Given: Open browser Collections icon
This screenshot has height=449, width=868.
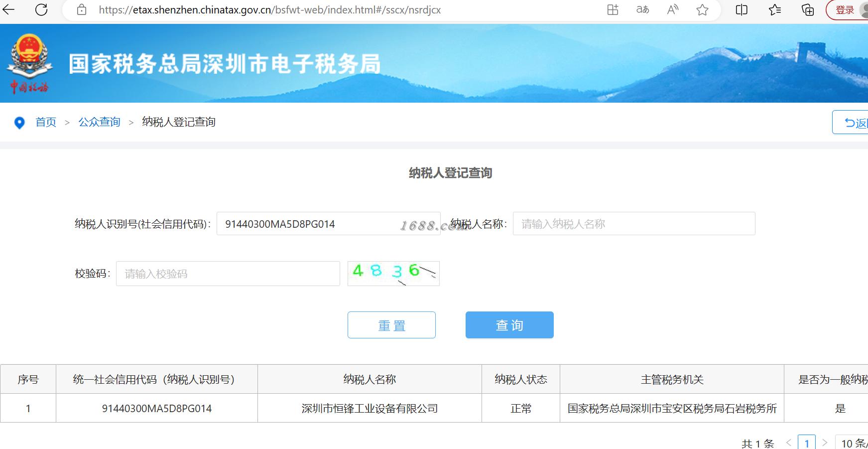Looking at the screenshot, I should 807,9.
